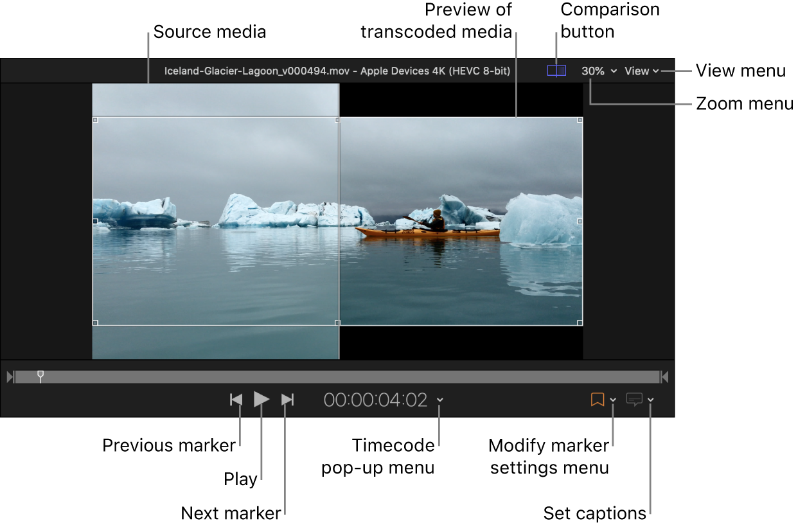The image size is (798, 532).
Task: Open the modify marker settings chevron
Action: tap(613, 400)
